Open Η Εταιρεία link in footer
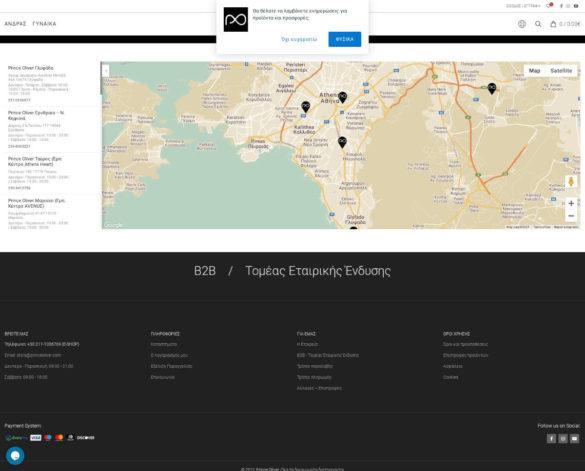This screenshot has height=471, width=585. 307,344
